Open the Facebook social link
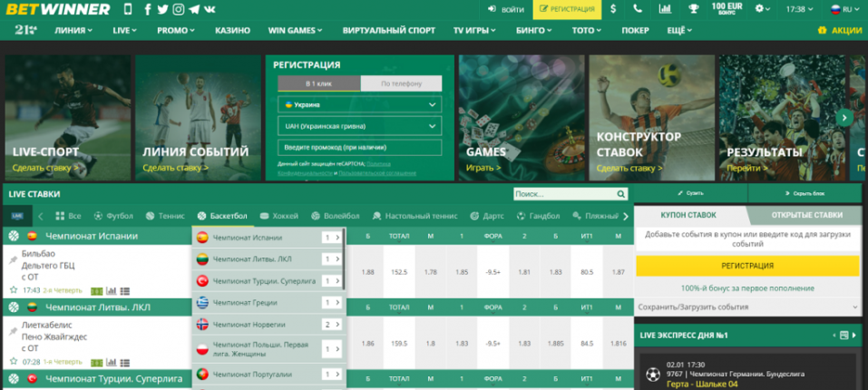868x390 pixels. point(147,9)
